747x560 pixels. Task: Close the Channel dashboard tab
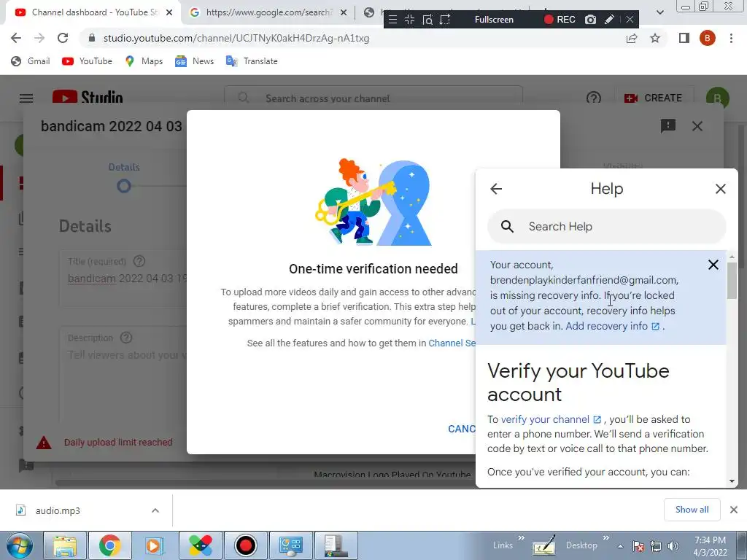coord(169,12)
